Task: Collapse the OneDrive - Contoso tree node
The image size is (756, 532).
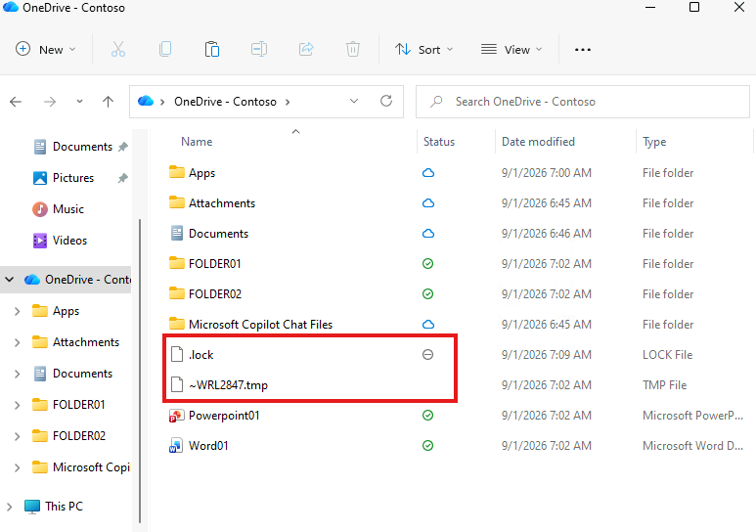Action: [10, 280]
